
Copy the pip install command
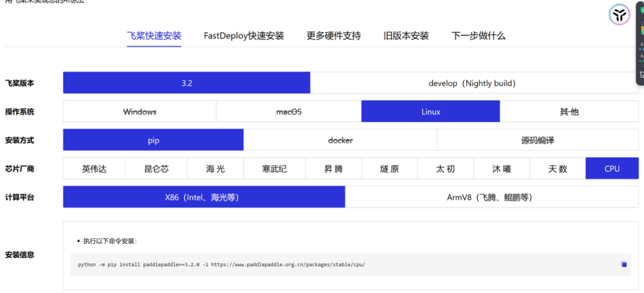pyautogui.click(x=624, y=264)
